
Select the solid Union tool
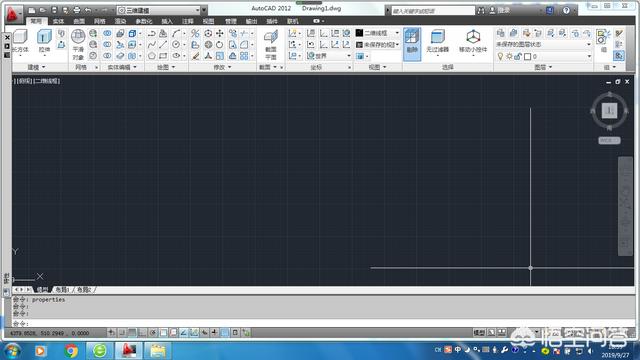107,33
